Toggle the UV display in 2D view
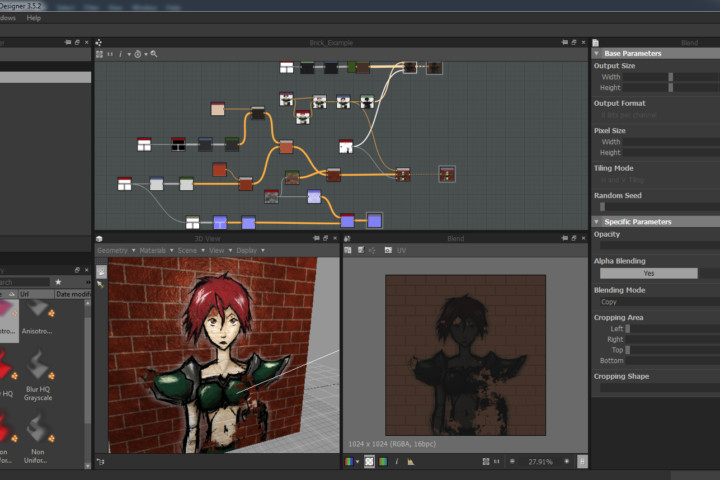 (x=401, y=250)
